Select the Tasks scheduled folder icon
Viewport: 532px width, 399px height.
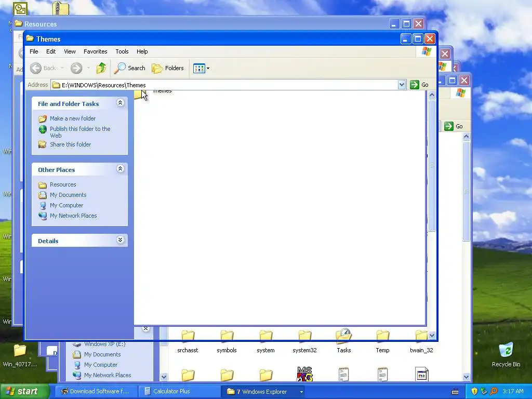point(343,336)
